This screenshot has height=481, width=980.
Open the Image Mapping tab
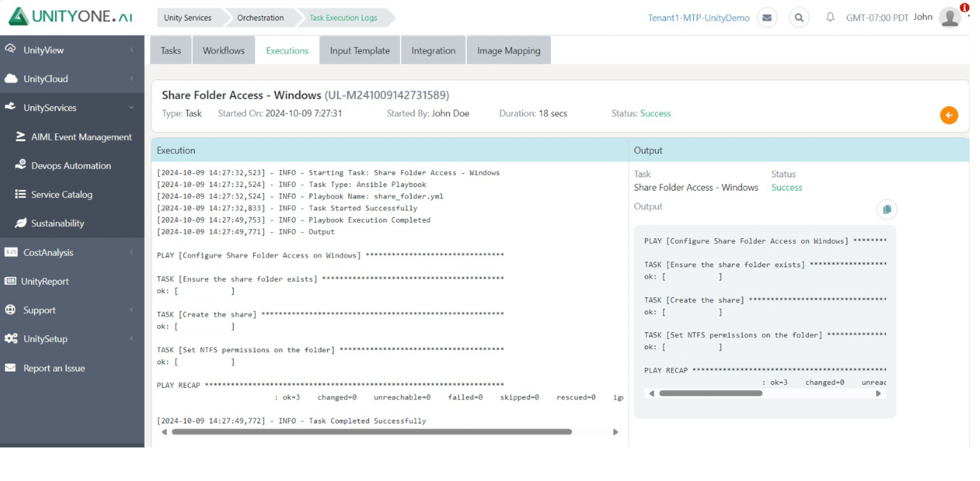point(508,50)
